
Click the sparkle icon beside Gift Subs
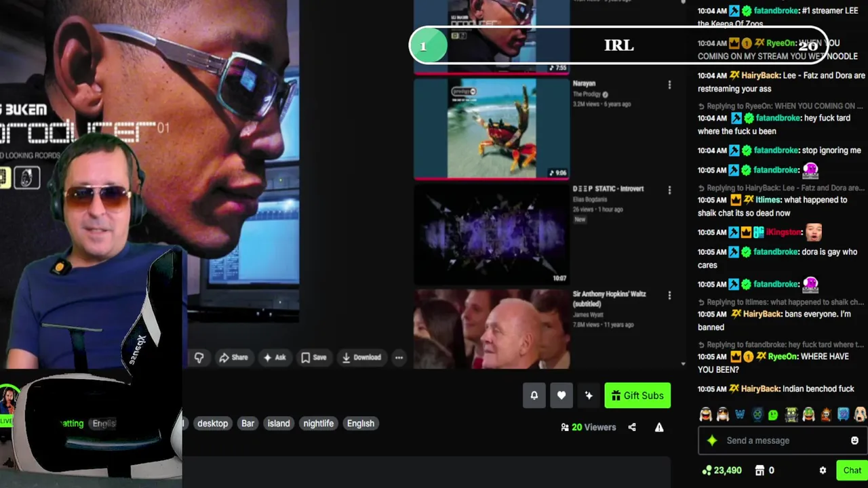pos(589,396)
